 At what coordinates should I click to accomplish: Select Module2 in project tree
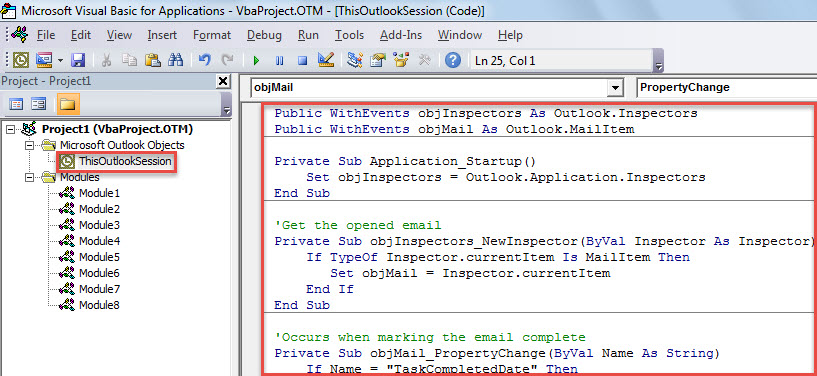click(x=99, y=209)
